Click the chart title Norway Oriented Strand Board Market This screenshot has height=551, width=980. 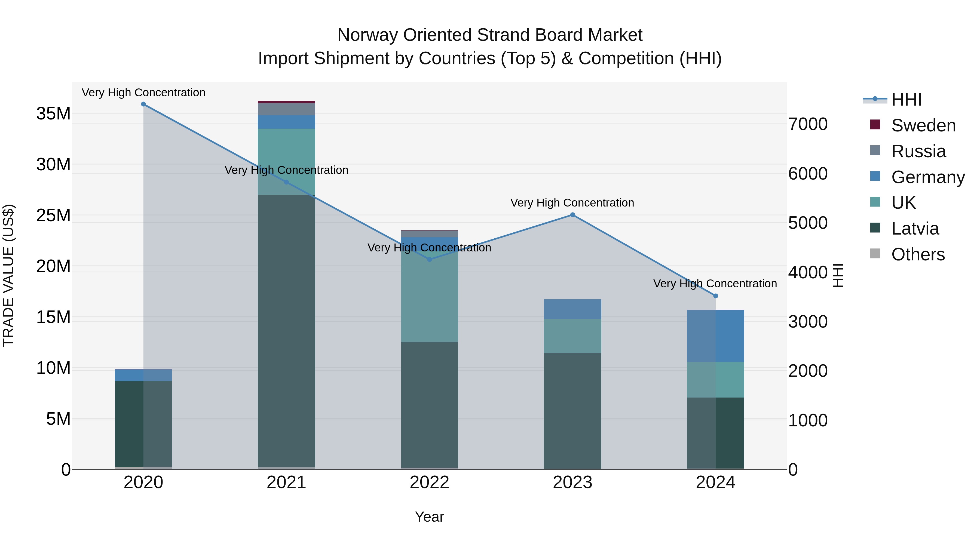tap(490, 35)
